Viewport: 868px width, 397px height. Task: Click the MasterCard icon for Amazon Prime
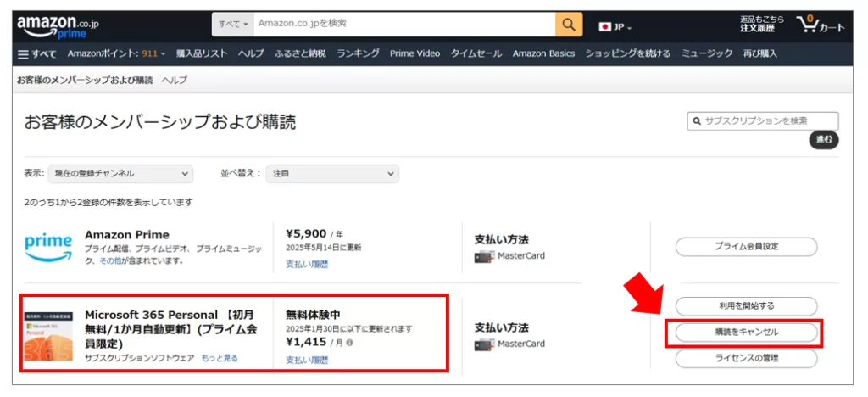(484, 255)
